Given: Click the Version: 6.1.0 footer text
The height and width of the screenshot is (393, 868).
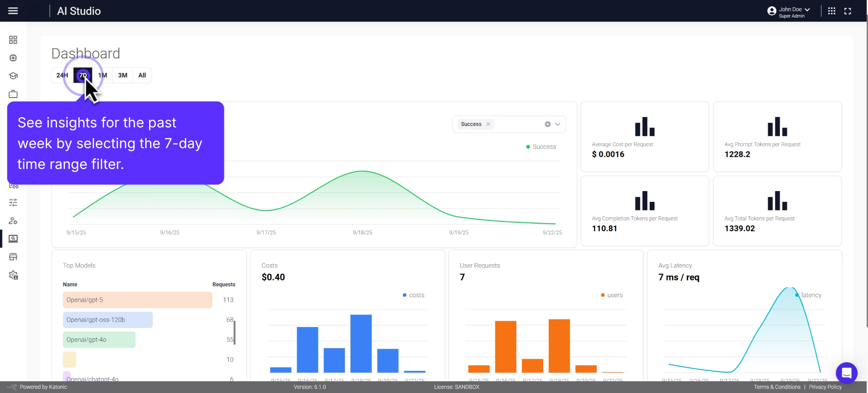Looking at the screenshot, I should [x=310, y=387].
